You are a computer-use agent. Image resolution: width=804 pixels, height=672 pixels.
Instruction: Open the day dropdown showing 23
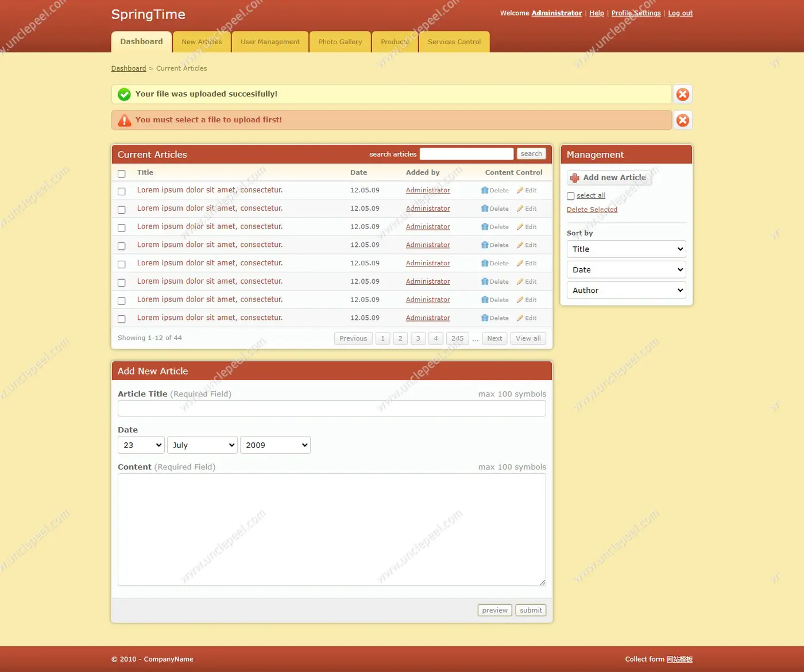point(141,445)
